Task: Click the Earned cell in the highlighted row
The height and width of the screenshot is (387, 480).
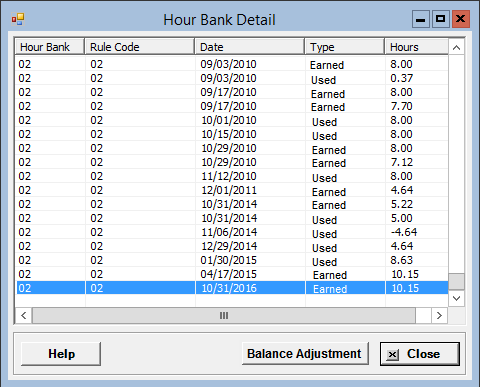Action: [330, 289]
